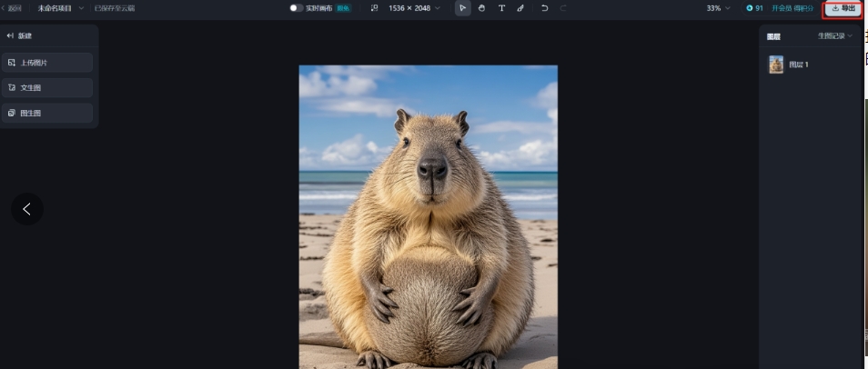The image size is (868, 369).
Task: Select the pointer selection tool
Action: [463, 8]
